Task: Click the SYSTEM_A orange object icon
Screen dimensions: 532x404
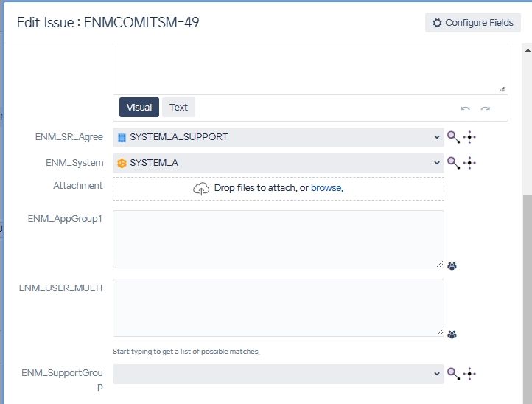Action: (x=122, y=164)
